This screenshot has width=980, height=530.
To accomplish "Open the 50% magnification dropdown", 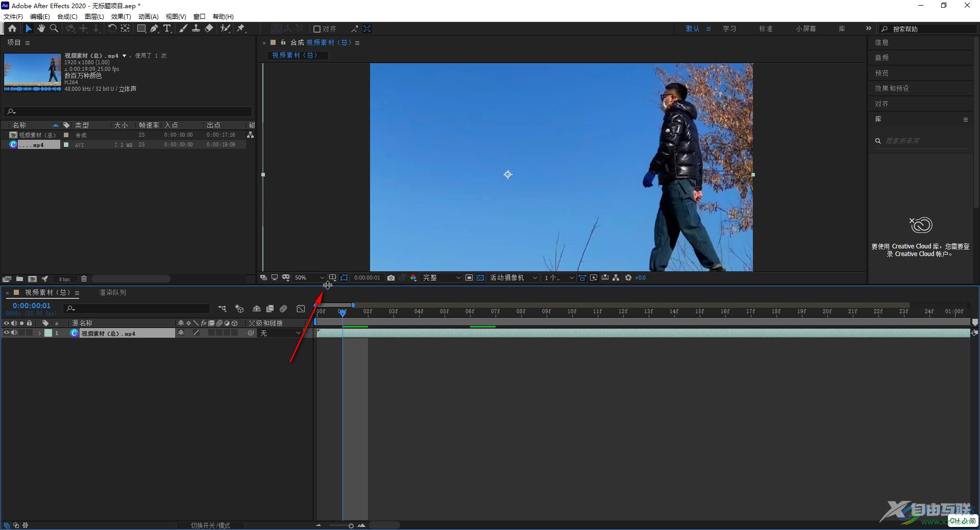I will pos(309,277).
